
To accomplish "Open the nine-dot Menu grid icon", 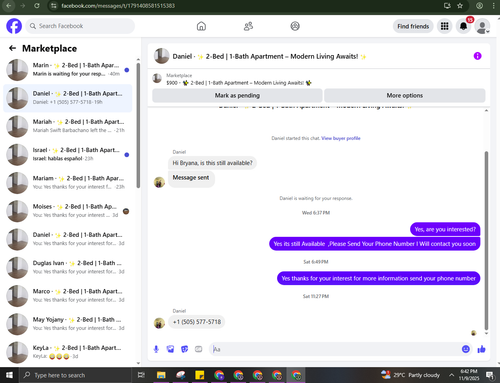I will click(444, 26).
